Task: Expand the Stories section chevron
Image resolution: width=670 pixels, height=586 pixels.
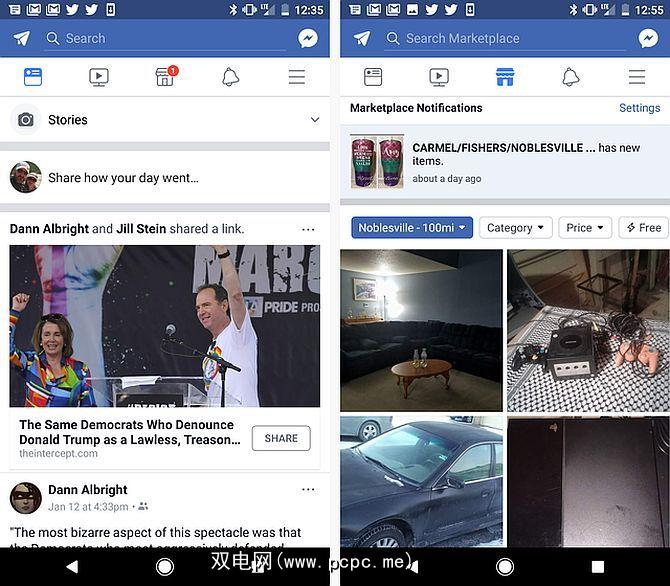Action: click(315, 120)
